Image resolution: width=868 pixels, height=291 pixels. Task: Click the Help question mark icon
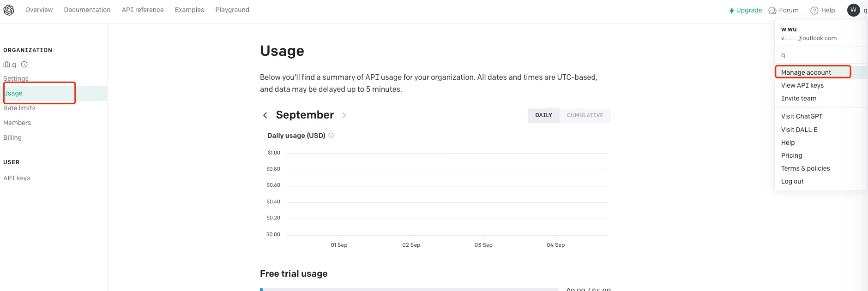(x=814, y=11)
